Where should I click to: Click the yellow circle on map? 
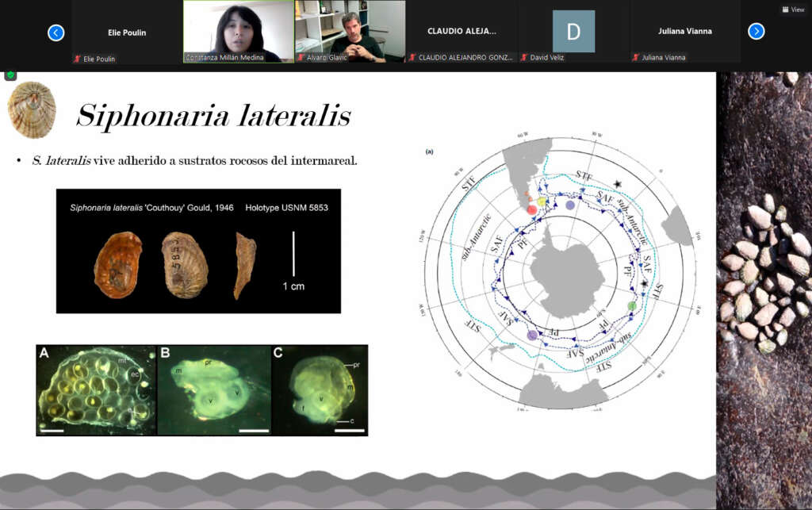pos(542,201)
